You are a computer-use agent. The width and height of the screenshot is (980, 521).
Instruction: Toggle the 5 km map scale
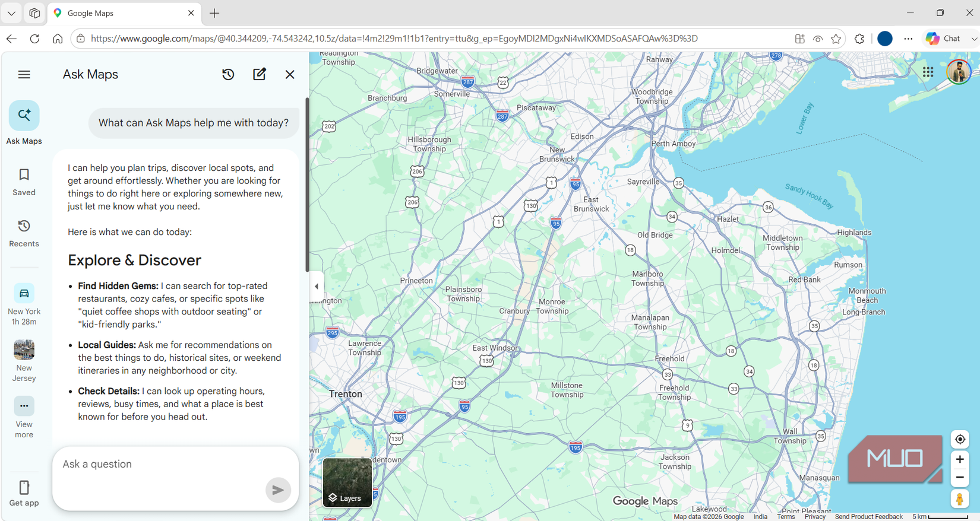click(940, 517)
